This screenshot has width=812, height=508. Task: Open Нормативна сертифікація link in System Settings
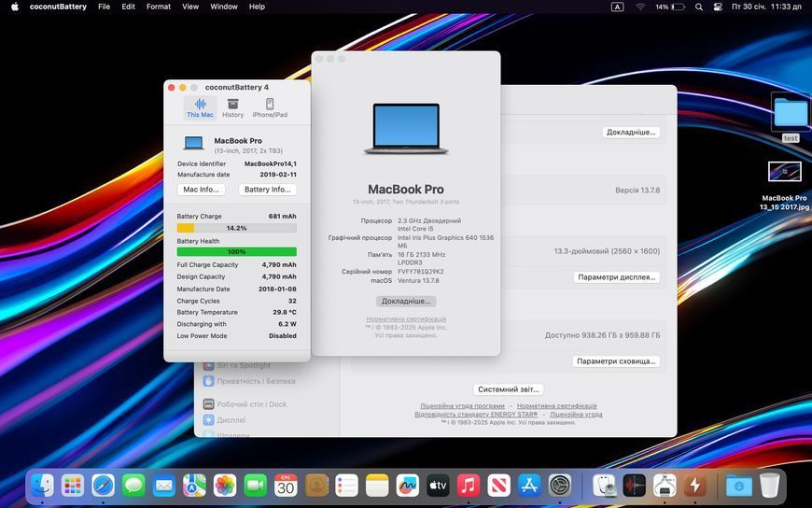pyautogui.click(x=556, y=406)
